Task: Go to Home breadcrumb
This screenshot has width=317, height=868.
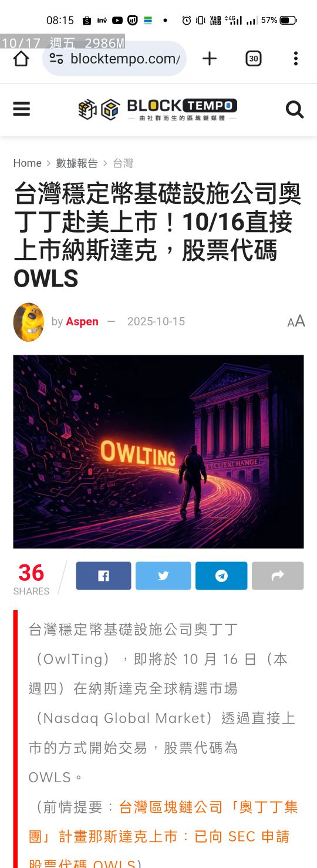Action: click(28, 163)
